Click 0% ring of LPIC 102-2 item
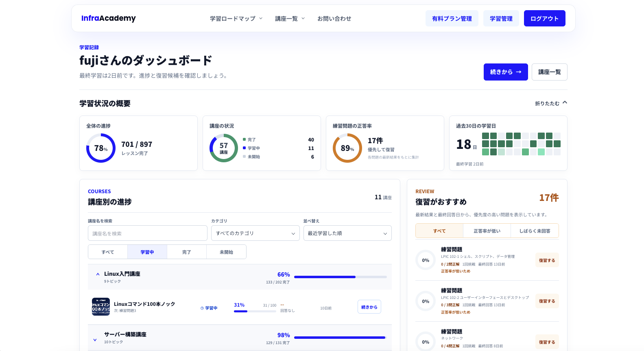This screenshot has width=644, height=351. [426, 301]
